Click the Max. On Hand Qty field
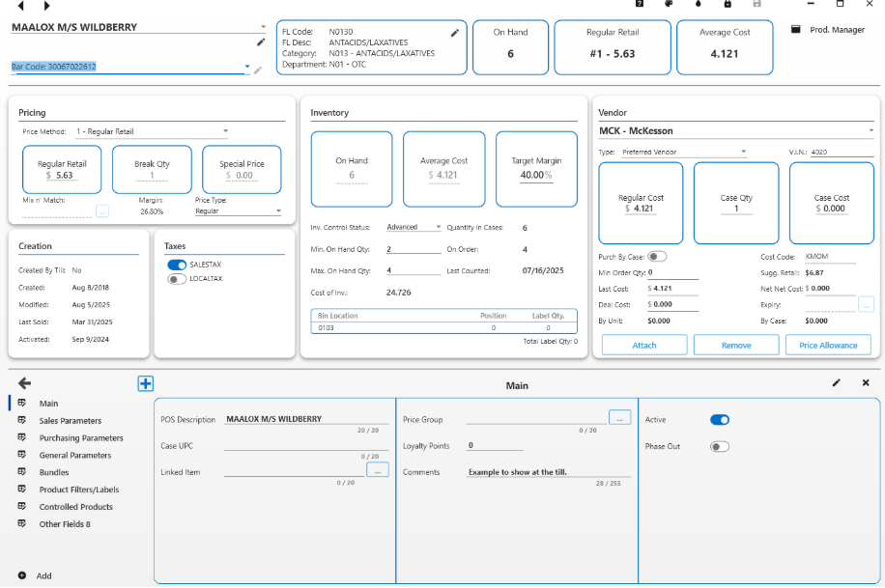Image resolution: width=885 pixels, height=588 pixels. pyautogui.click(x=414, y=270)
